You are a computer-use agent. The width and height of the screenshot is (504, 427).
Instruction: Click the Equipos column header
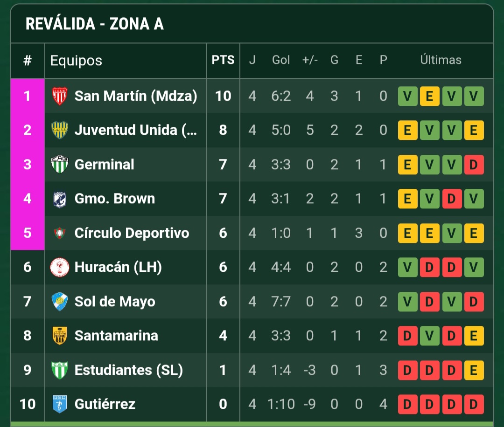pyautogui.click(x=76, y=60)
